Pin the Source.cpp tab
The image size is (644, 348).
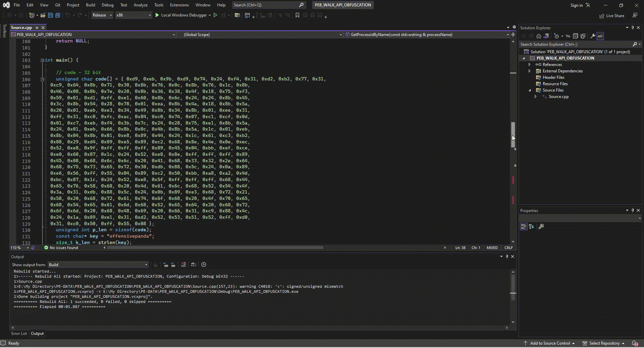coord(37,28)
